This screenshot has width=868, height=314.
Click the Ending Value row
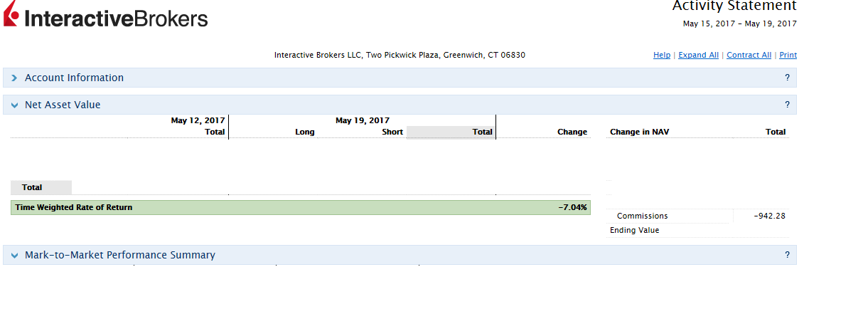(x=698, y=230)
